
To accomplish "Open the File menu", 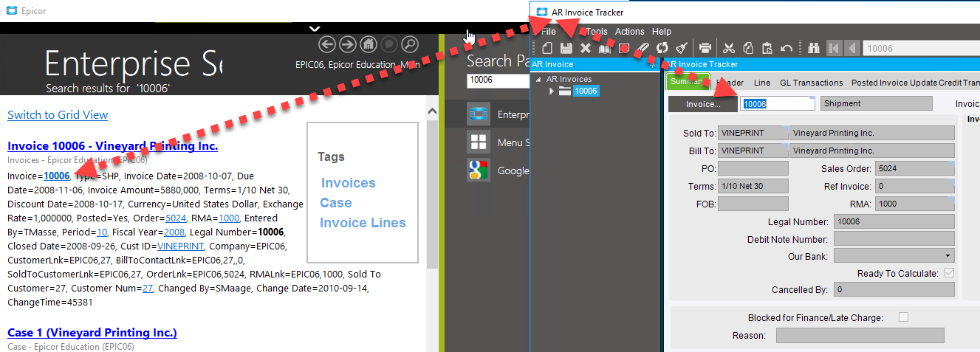I will pos(549,32).
